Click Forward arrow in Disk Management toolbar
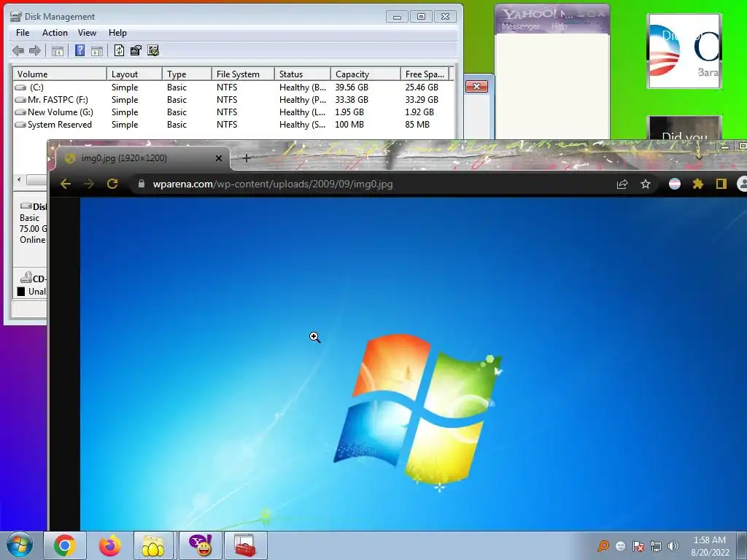This screenshot has width=747, height=560. (x=35, y=50)
